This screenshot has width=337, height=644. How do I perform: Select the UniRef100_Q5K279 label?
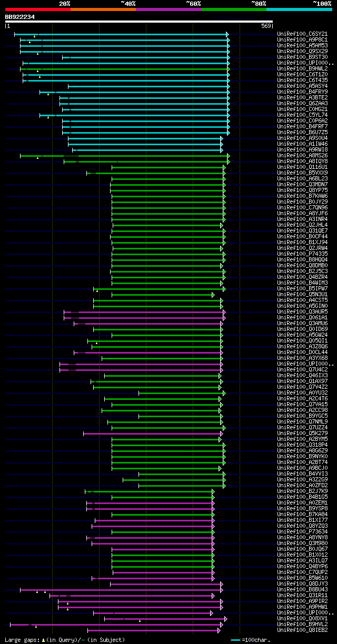click(x=302, y=434)
